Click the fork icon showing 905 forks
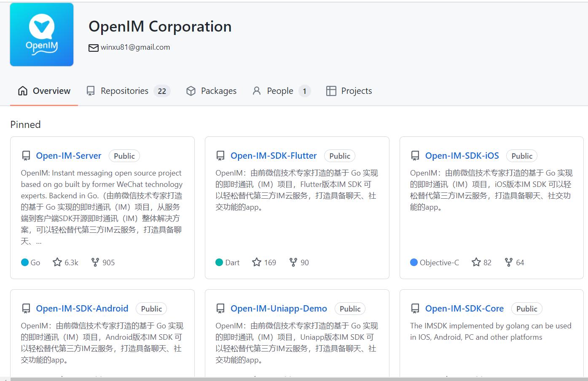 coord(95,262)
